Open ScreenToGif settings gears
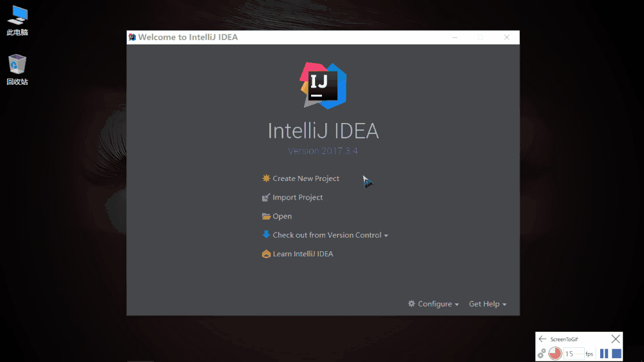 coord(542,354)
